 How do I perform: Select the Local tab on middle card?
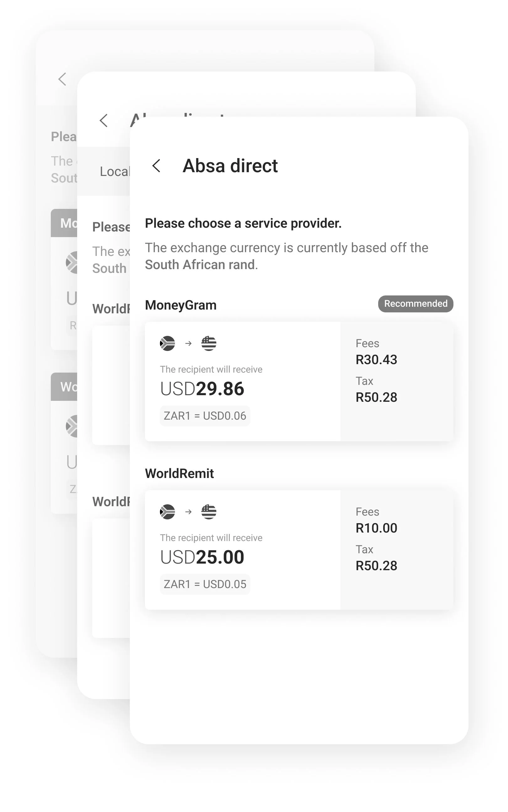[x=114, y=172]
